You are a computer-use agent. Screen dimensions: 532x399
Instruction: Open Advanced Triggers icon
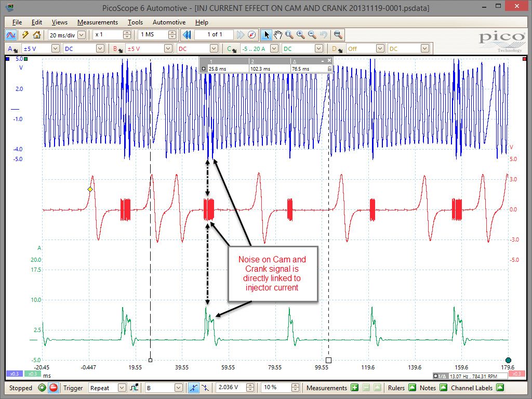135,388
